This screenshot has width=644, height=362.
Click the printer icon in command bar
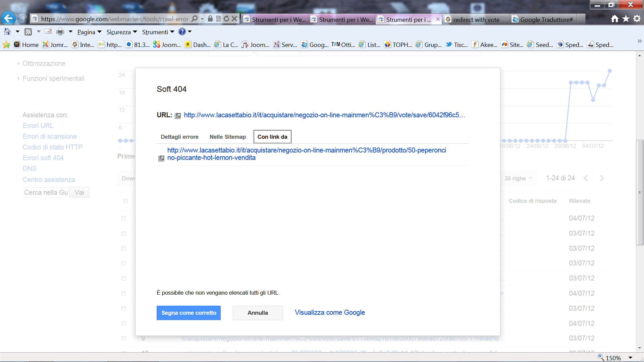point(60,32)
